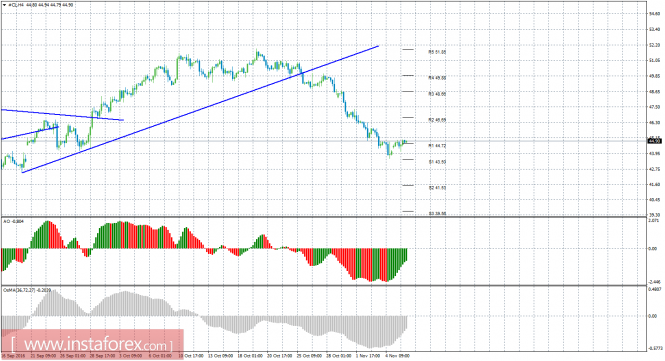Click the 4 Nov 09:00 time axis label
Image resolution: width=665 pixels, height=361 pixels.
point(397,356)
